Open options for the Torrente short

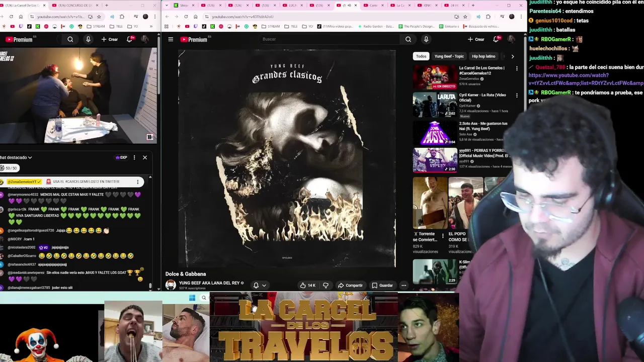443,236
